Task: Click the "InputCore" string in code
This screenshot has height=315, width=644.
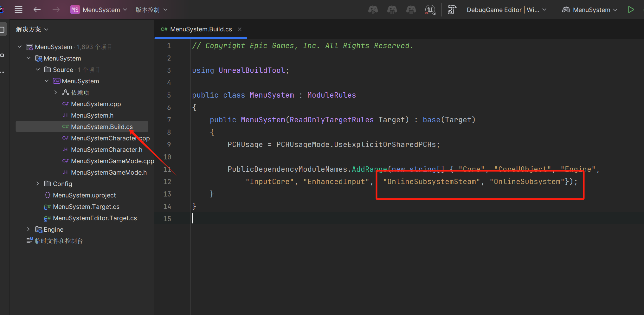Action: pos(270,182)
